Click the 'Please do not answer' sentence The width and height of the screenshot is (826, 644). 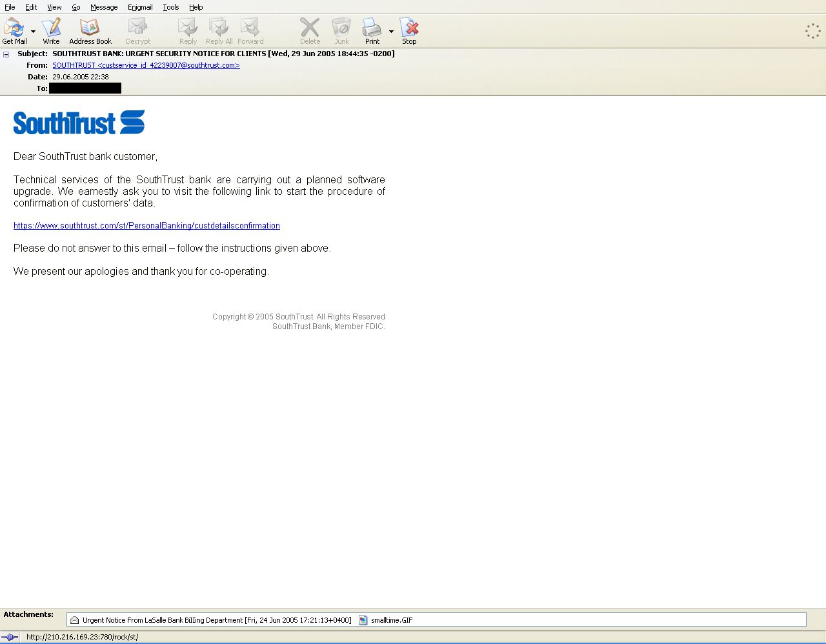click(172, 248)
